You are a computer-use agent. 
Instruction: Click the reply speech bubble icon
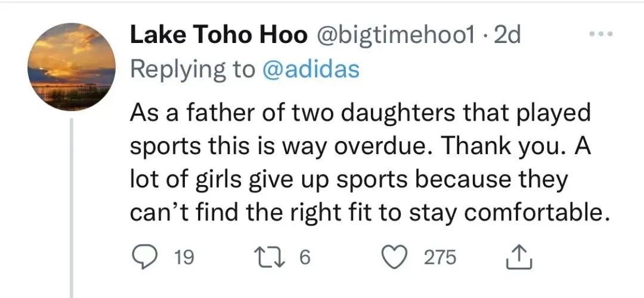[143, 257]
